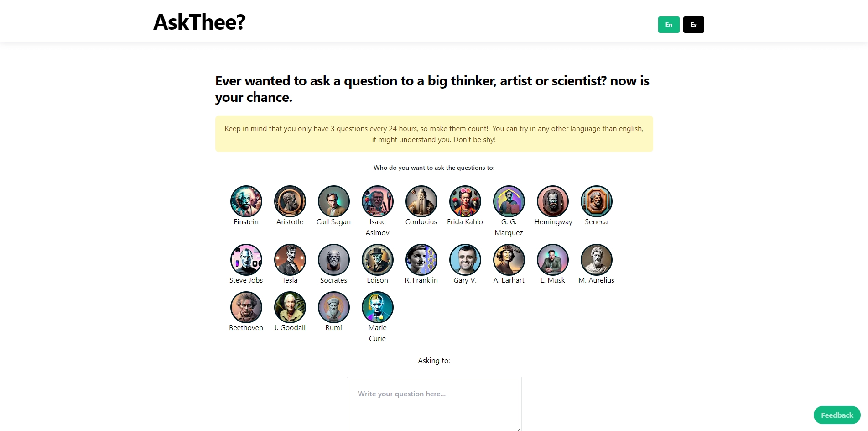Pick the Marie Curie avatar
Viewport: 868px width, 431px height.
378,307
